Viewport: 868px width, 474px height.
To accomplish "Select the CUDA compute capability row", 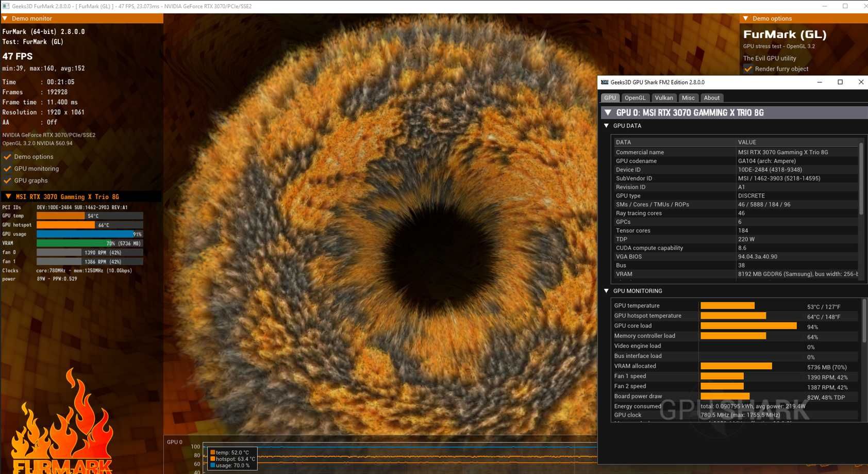I will tap(736, 248).
